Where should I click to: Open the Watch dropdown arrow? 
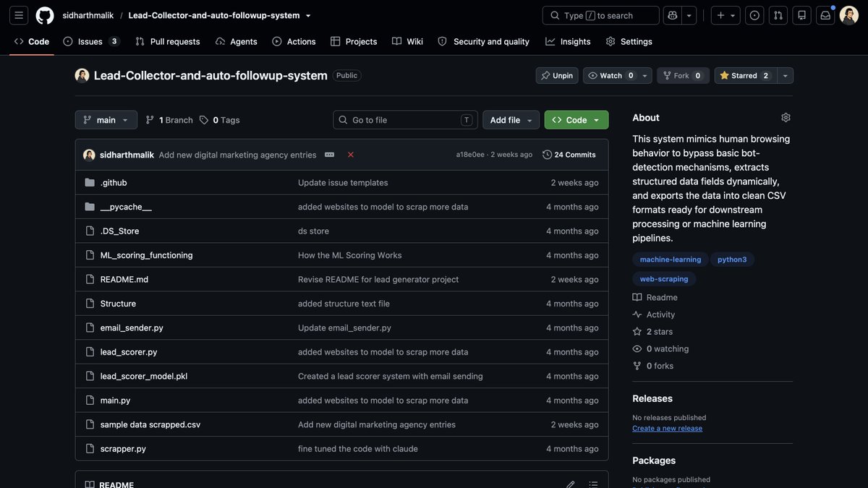644,75
